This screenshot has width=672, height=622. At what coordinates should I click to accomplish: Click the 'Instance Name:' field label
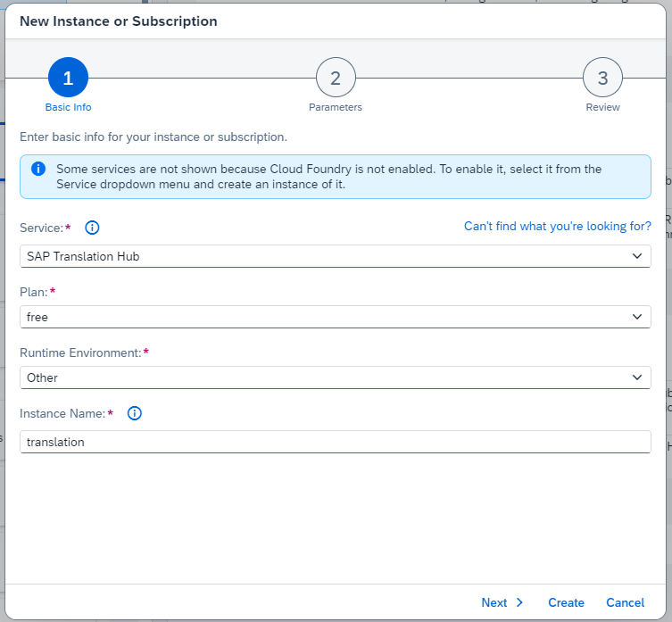click(x=62, y=414)
